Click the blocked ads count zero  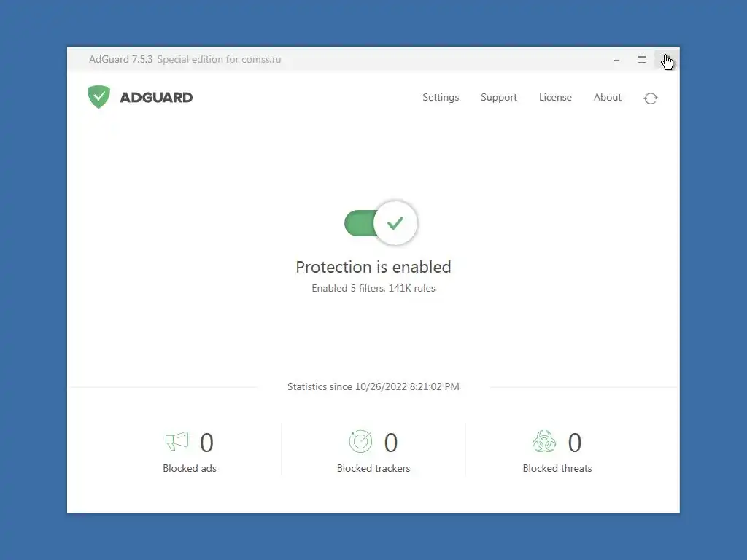point(206,443)
